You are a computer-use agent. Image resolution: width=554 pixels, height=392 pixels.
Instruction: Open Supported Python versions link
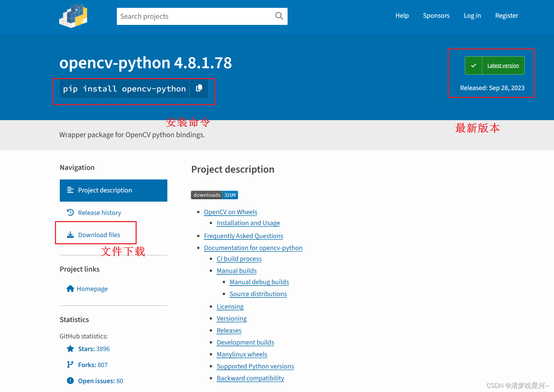(255, 366)
